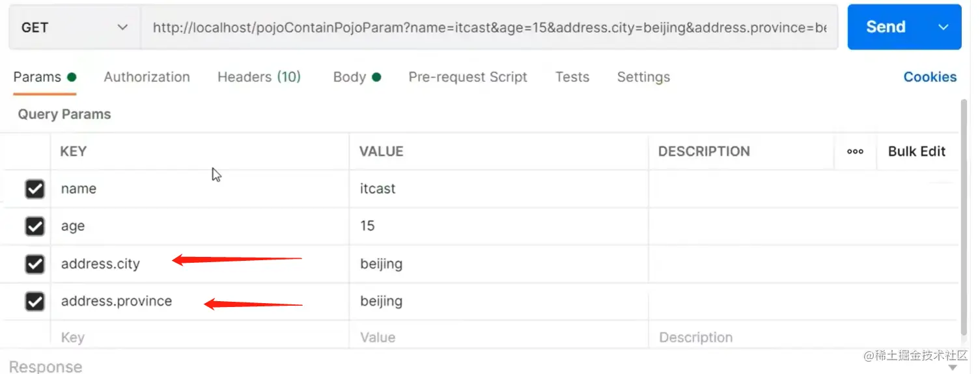Uncheck the age parameter checkbox
This screenshot has width=980, height=374.
(x=35, y=226)
